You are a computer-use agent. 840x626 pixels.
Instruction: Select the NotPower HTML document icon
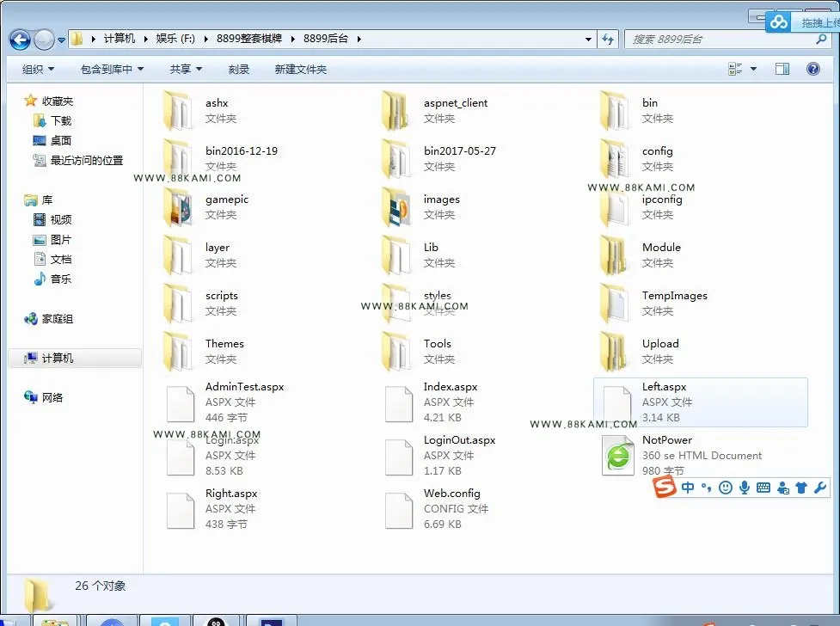617,456
